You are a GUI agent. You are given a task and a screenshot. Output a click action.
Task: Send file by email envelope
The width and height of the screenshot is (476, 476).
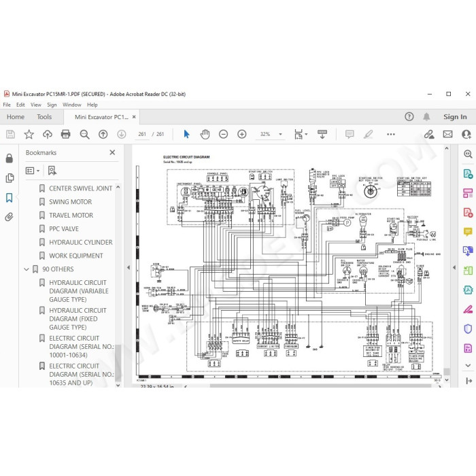[x=447, y=134]
